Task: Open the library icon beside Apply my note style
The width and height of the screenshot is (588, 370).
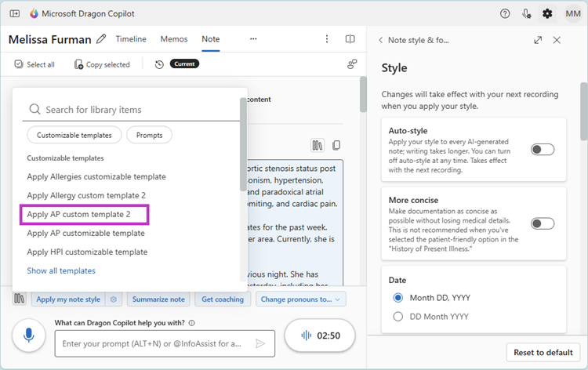Action: (x=20, y=299)
